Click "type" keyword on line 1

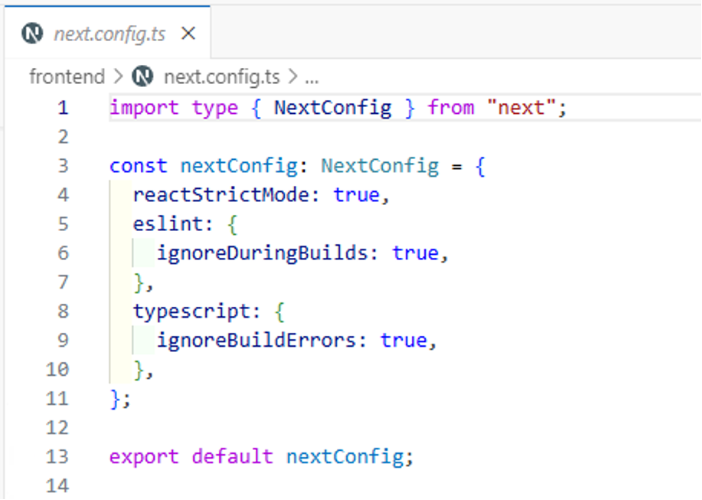pos(215,108)
